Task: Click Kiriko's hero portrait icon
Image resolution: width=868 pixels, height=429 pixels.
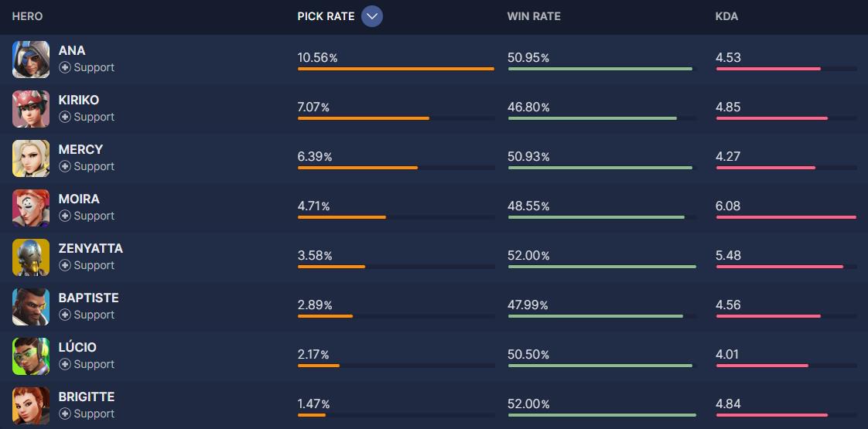Action: click(31, 109)
